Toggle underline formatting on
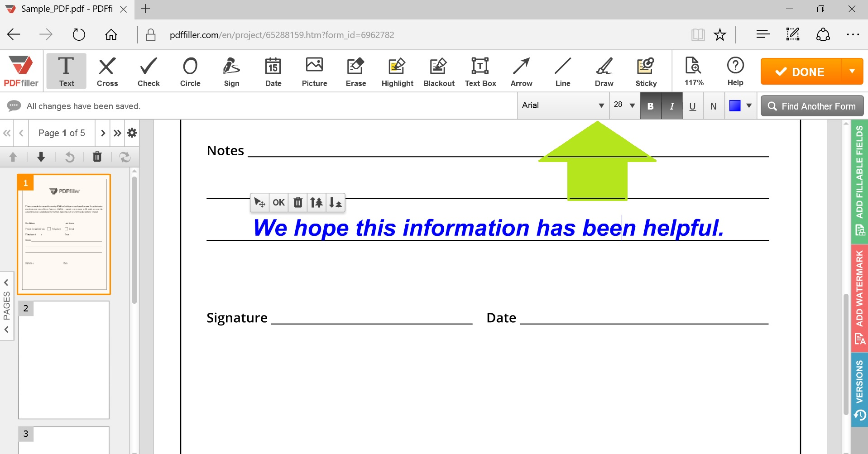Screen dimensions: 868x454 click(x=692, y=105)
